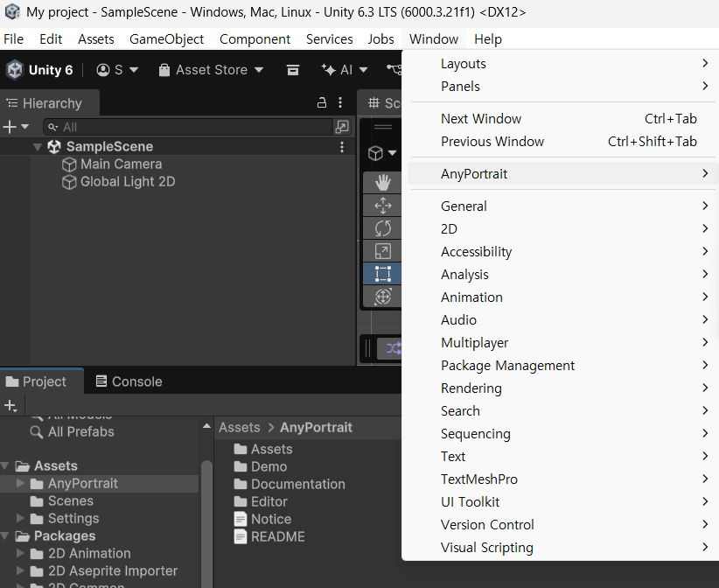This screenshot has width=719, height=588.
Task: Open the GameObject menu
Action: pos(166,39)
